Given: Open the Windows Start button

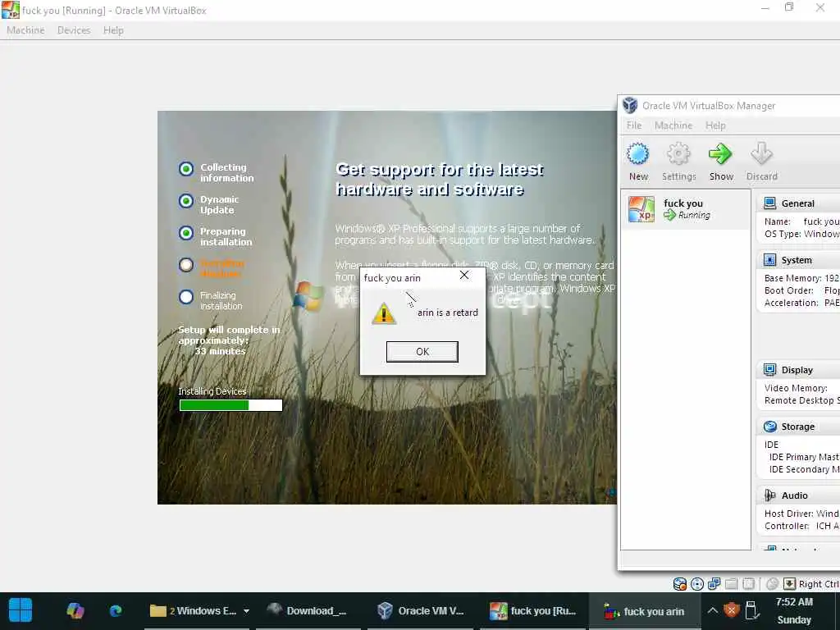Looking at the screenshot, I should click(21, 610).
